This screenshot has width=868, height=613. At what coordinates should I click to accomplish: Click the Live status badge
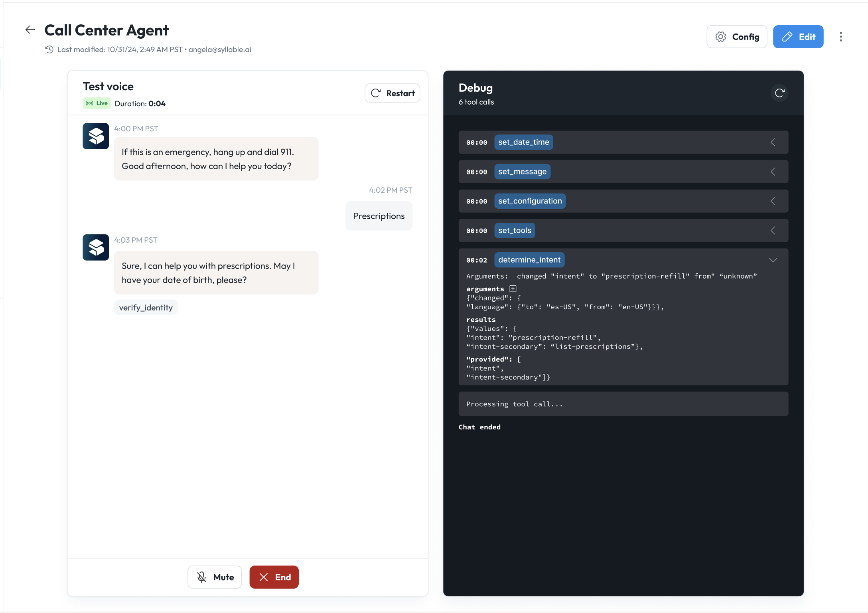97,103
